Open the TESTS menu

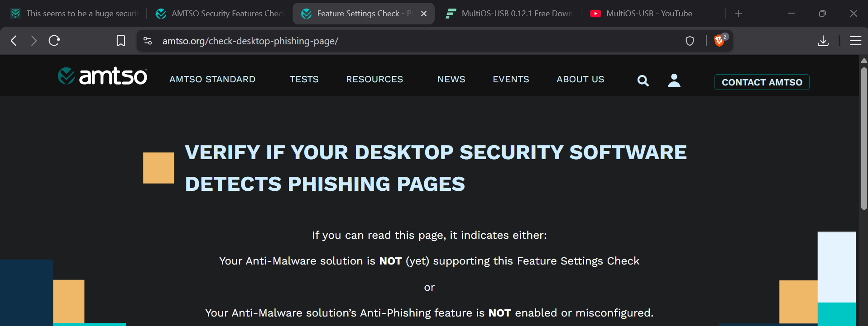[304, 79]
